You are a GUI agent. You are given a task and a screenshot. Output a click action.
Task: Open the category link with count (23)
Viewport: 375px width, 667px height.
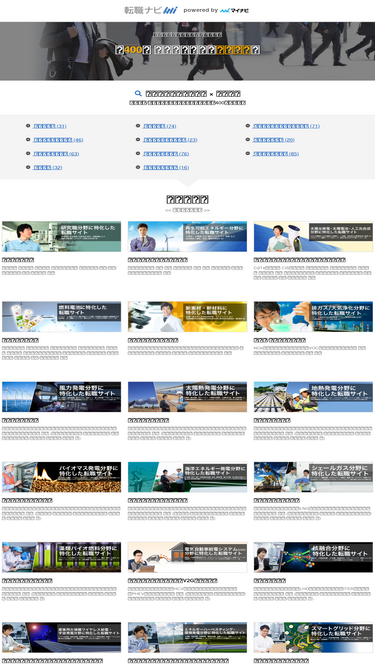coord(170,140)
